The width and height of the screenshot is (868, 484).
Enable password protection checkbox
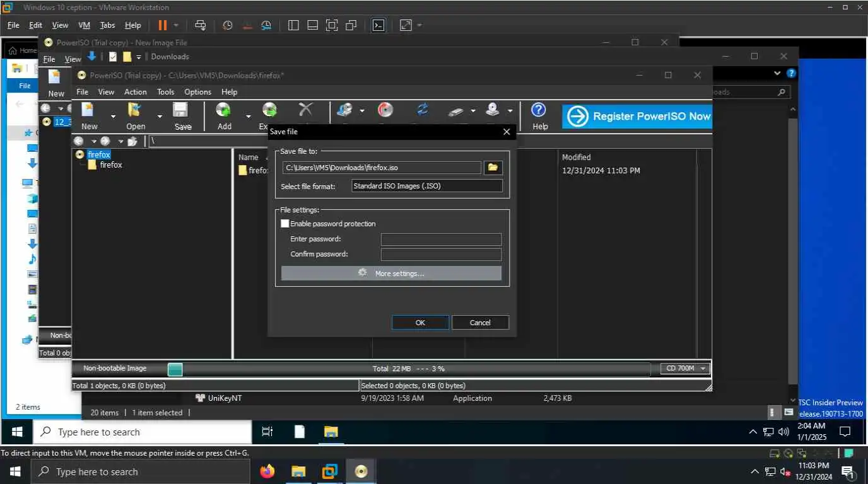click(x=285, y=224)
